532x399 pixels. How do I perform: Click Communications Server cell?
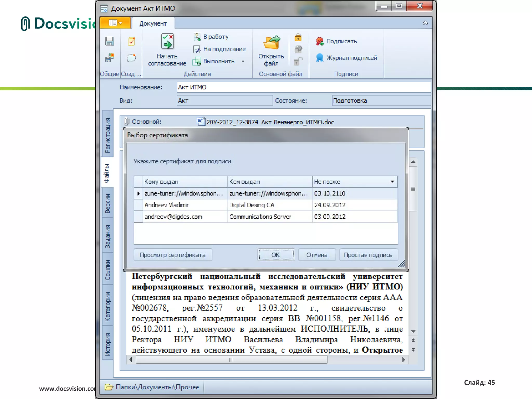[270, 217]
